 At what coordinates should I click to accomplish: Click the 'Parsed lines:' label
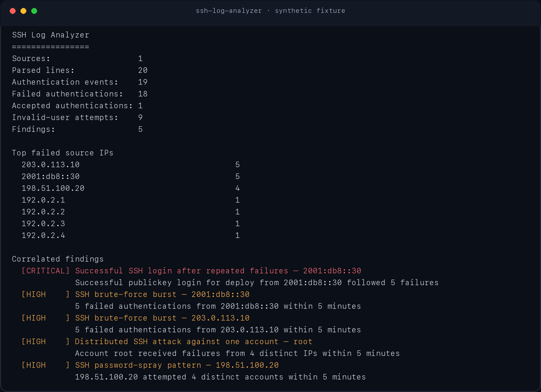(x=43, y=70)
